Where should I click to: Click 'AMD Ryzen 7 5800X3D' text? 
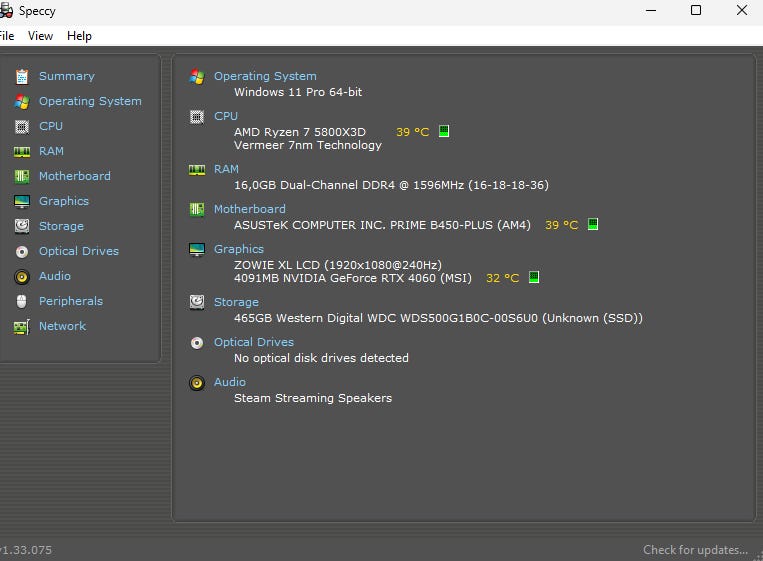[300, 132]
